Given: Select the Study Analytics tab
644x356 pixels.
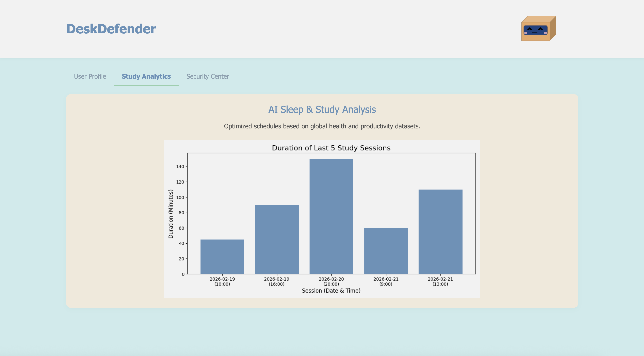Looking at the screenshot, I should 146,76.
